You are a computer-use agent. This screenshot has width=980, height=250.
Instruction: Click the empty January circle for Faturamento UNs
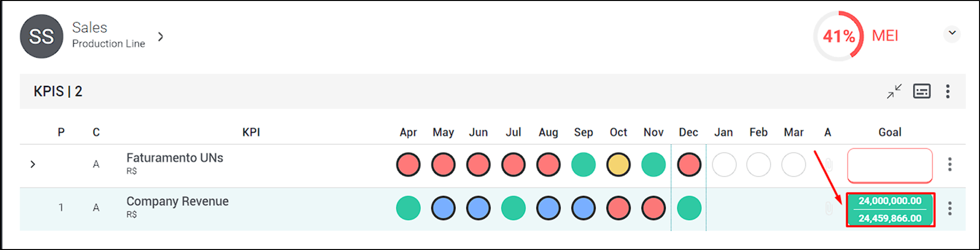coord(724,164)
